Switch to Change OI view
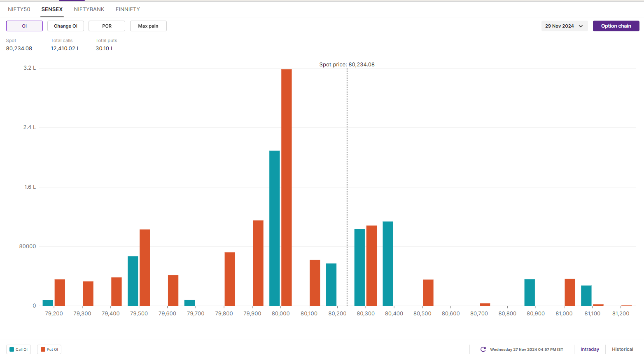 point(65,26)
